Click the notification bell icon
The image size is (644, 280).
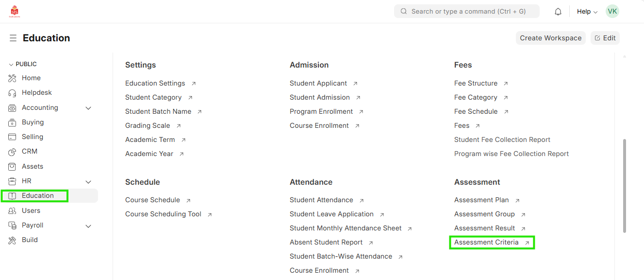tap(558, 12)
